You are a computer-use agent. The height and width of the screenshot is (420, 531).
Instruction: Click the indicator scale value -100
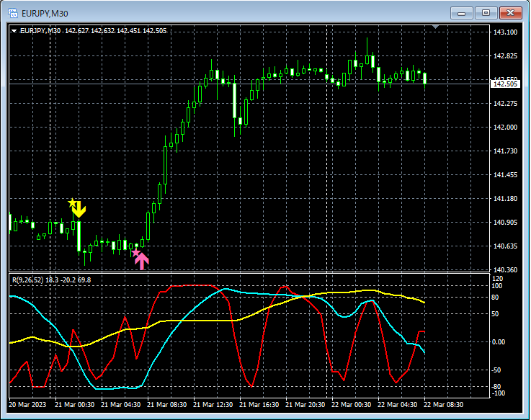point(498,393)
